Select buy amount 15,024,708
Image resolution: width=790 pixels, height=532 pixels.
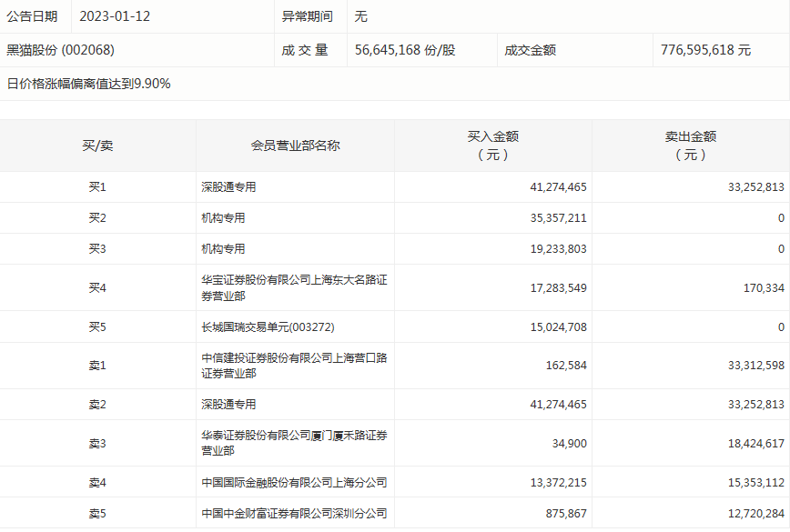tap(558, 327)
